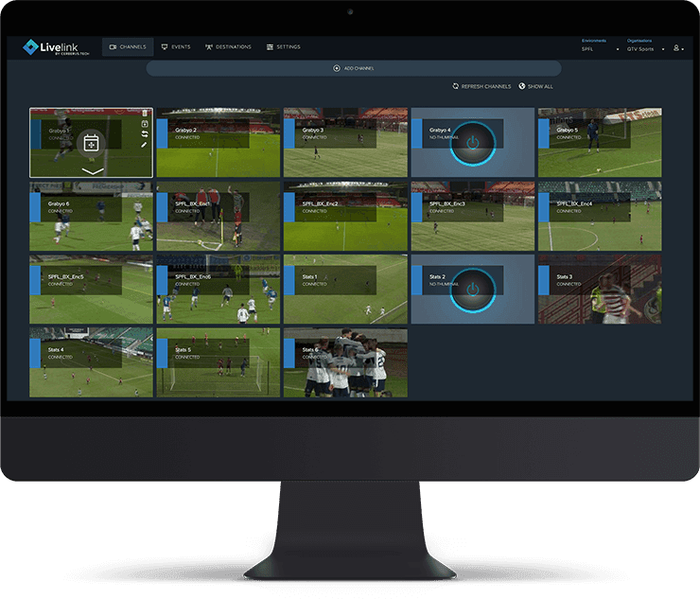The image size is (700, 599).
Task: Open the Settings tab
Action: [284, 47]
